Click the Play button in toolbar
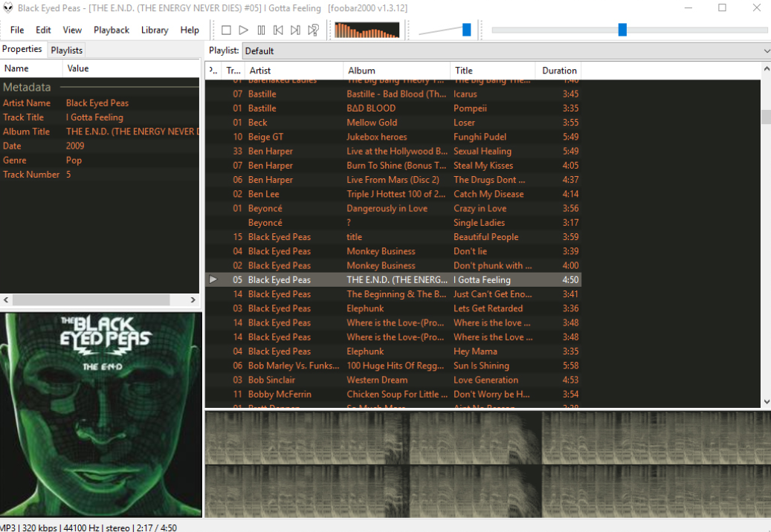Viewport: 771px width, 532px height. point(243,30)
